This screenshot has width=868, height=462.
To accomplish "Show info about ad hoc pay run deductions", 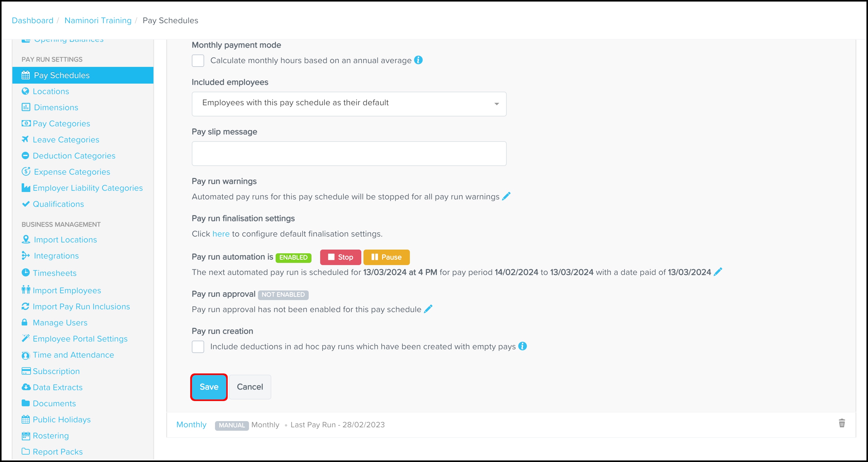I will 522,346.
